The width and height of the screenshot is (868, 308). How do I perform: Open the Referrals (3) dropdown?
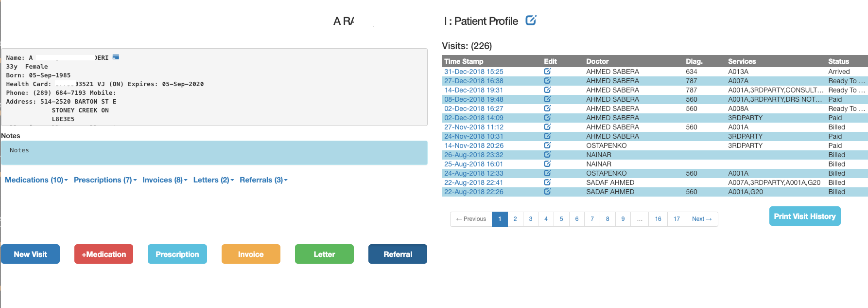click(x=263, y=180)
